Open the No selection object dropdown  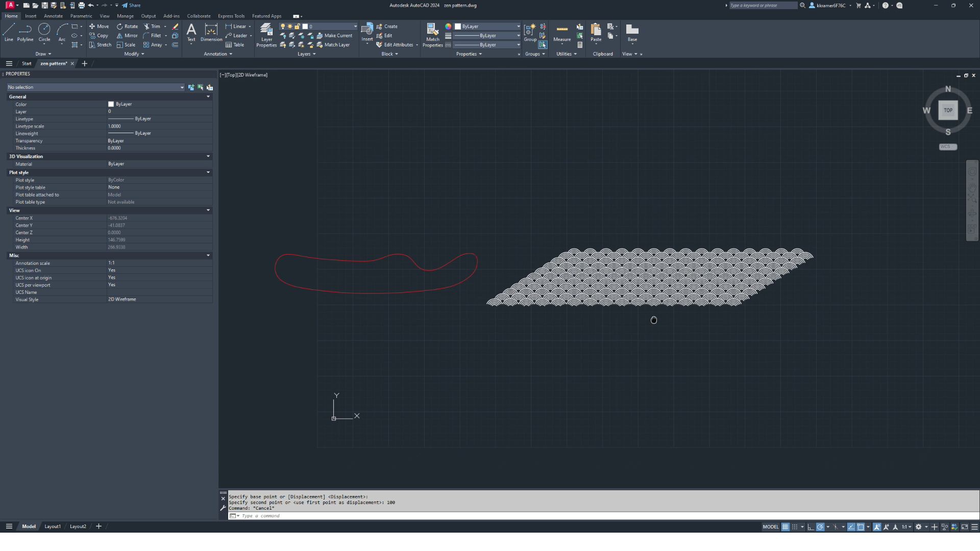pyautogui.click(x=95, y=87)
